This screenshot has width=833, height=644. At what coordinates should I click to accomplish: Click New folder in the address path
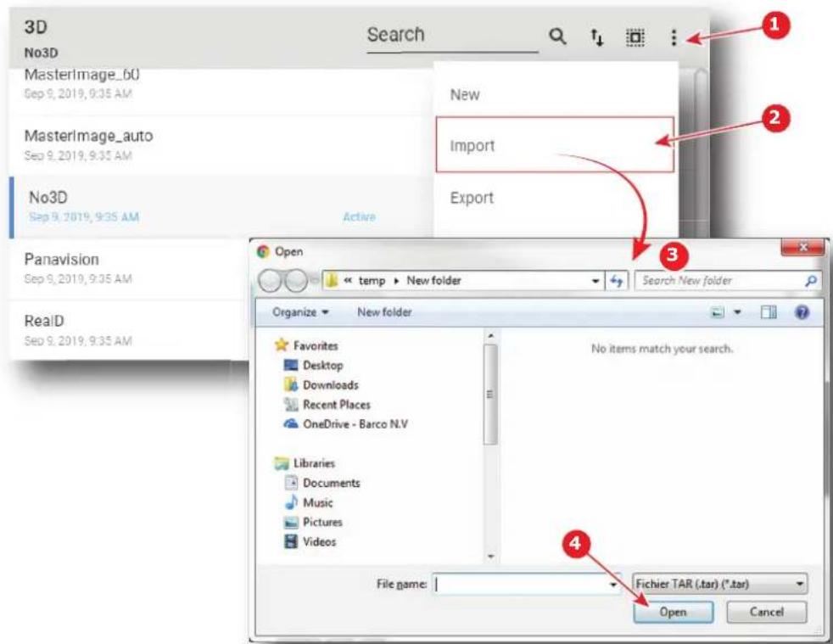[433, 281]
